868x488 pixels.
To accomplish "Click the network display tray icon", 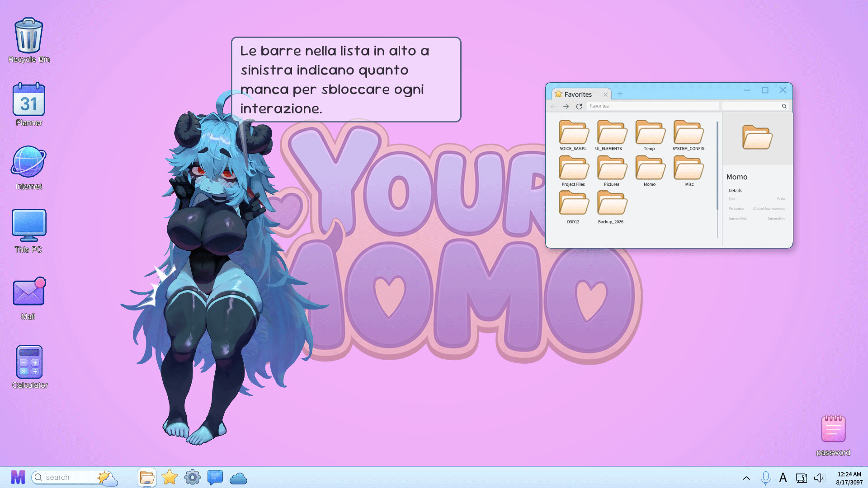I will (x=801, y=478).
